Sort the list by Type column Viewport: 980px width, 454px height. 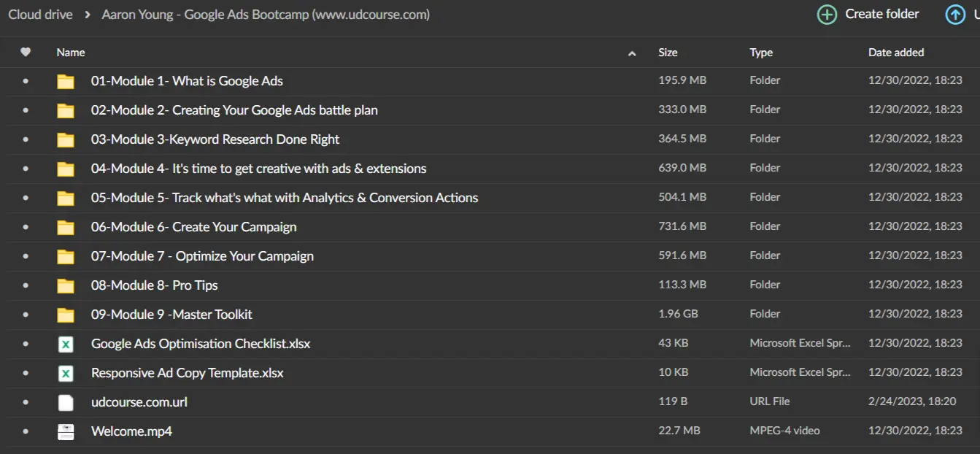(x=761, y=53)
